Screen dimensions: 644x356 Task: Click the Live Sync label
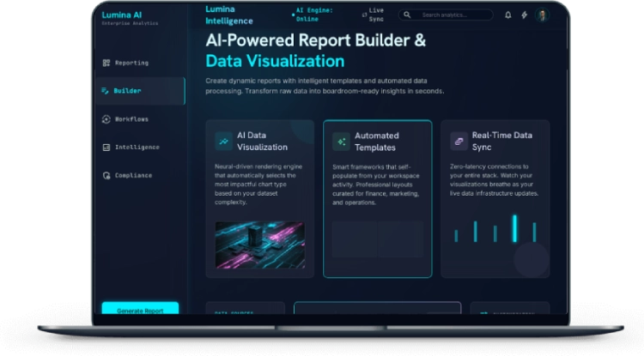(376, 15)
